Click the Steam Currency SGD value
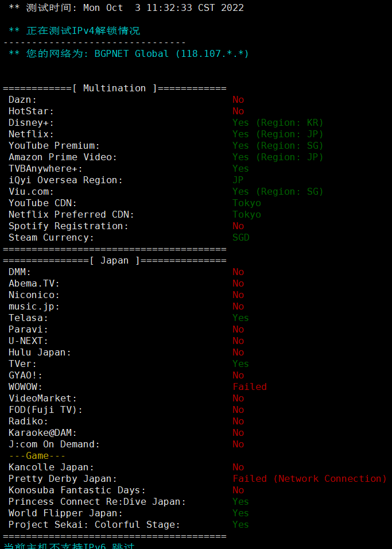392x549 pixels. click(x=241, y=238)
